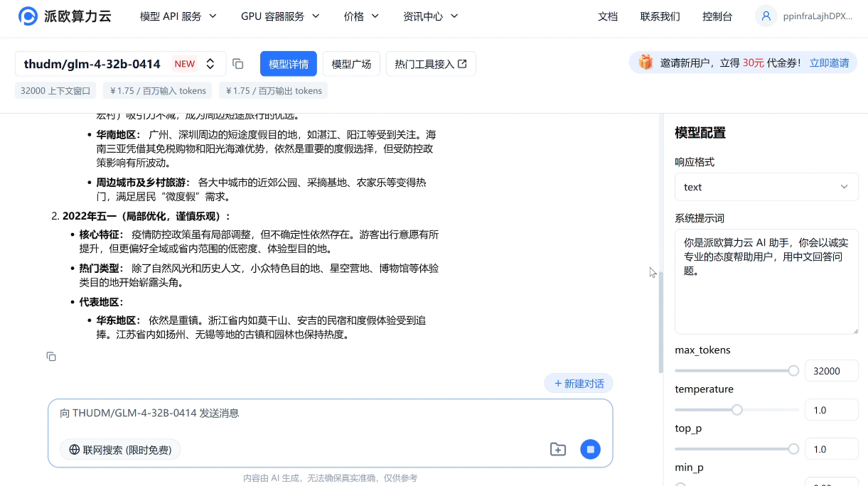This screenshot has width=868, height=486.
Task: Expand the 模型 API 服务 menu
Action: pos(178,16)
